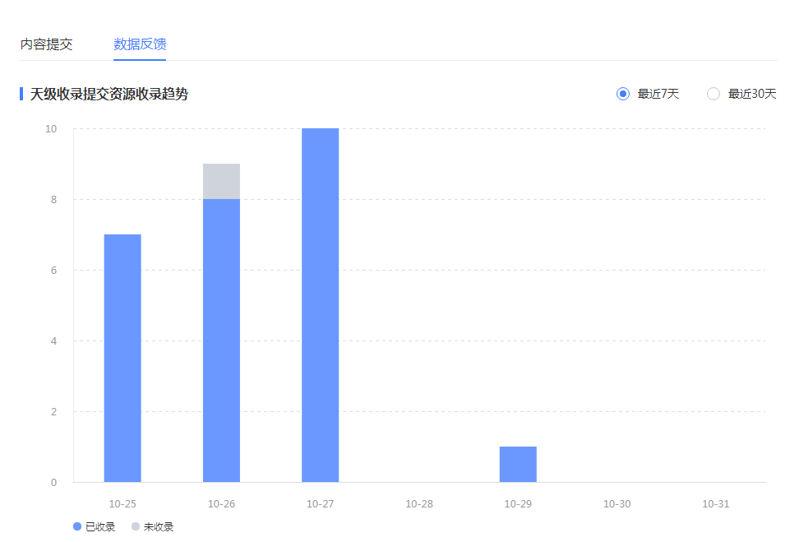Click the 10-30 axis date label
799x542 pixels.
pyautogui.click(x=617, y=504)
